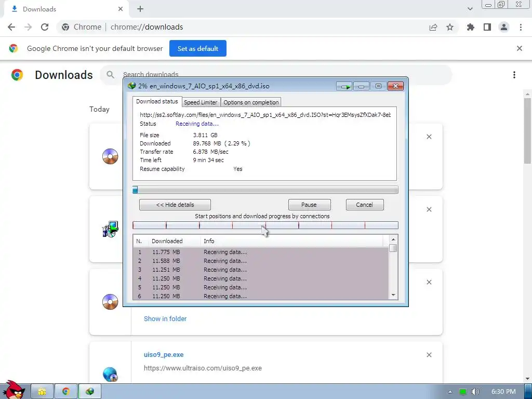
Task: Open the file explorer taskbar icon
Action: coord(42,392)
